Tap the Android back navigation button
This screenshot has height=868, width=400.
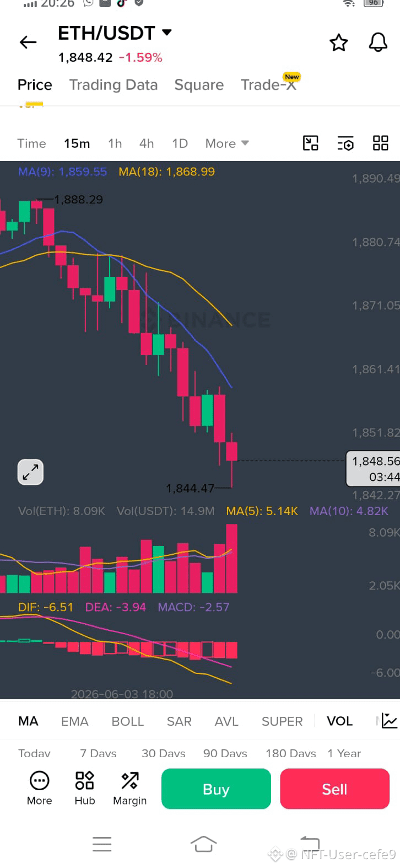coord(310,844)
